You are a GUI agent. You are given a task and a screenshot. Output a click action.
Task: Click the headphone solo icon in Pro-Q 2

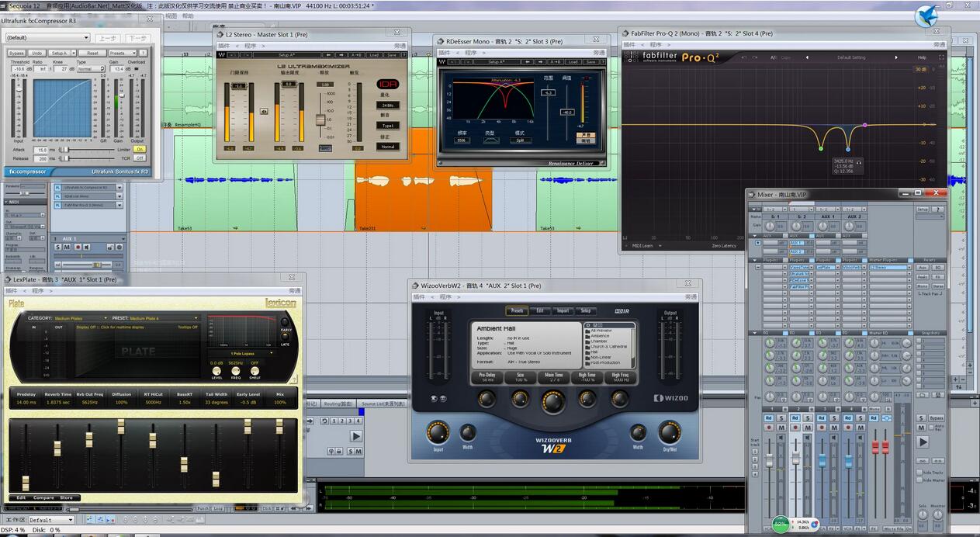pyautogui.click(x=859, y=161)
